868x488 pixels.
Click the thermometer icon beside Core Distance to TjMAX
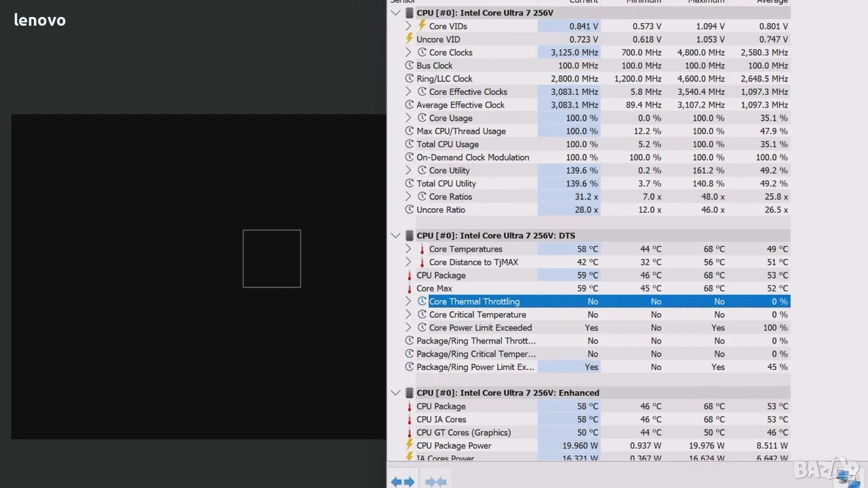coord(422,262)
